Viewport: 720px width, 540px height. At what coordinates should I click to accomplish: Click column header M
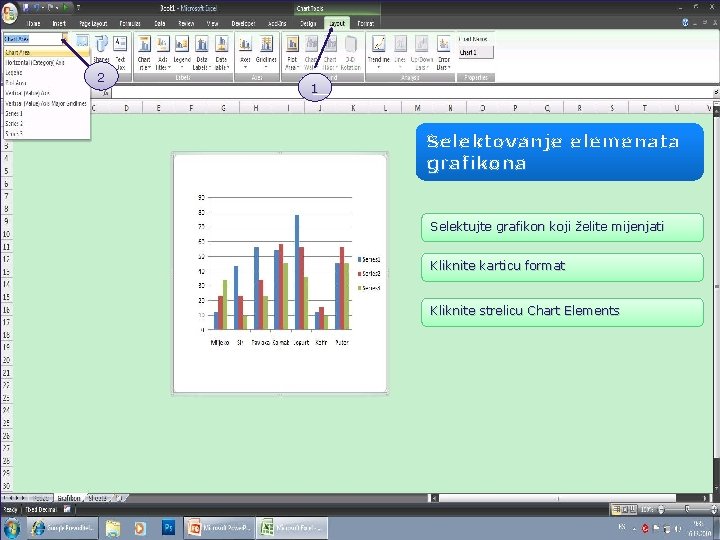[417, 108]
